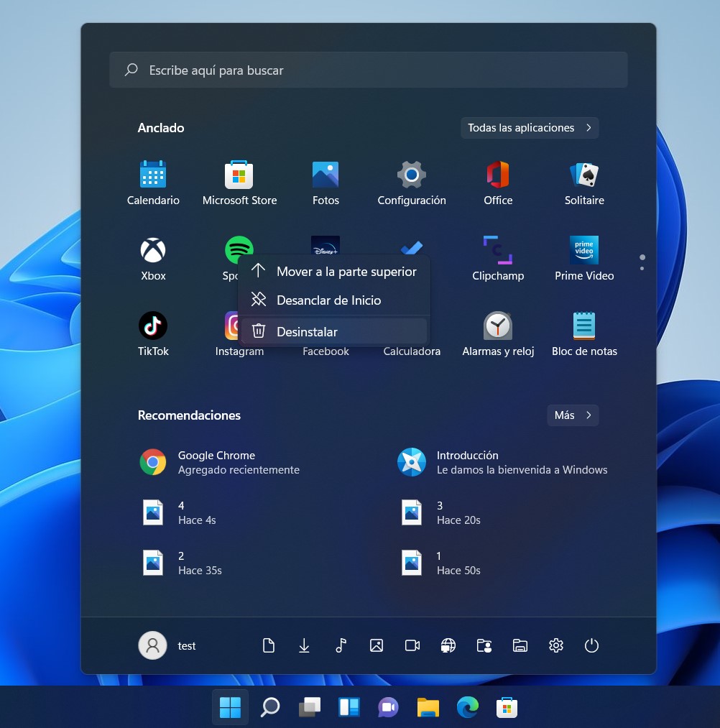Go to next pinned apps page dot
This screenshot has width=720, height=728.
642,269
